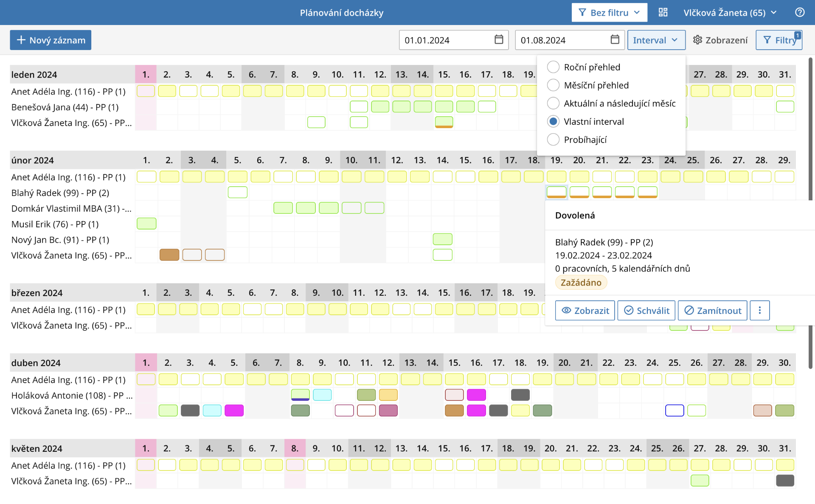Viewport: 815px width, 504px height.
Task: Open the help question mark icon
Action: click(x=800, y=13)
